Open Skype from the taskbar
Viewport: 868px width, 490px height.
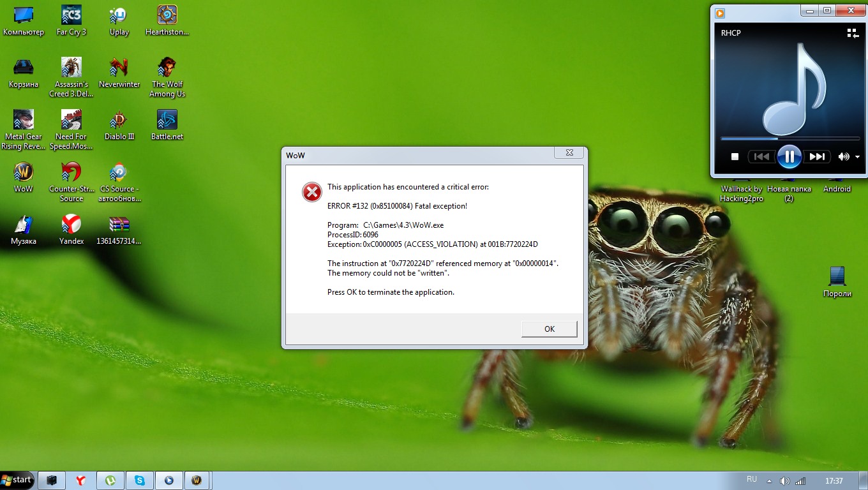click(x=140, y=480)
